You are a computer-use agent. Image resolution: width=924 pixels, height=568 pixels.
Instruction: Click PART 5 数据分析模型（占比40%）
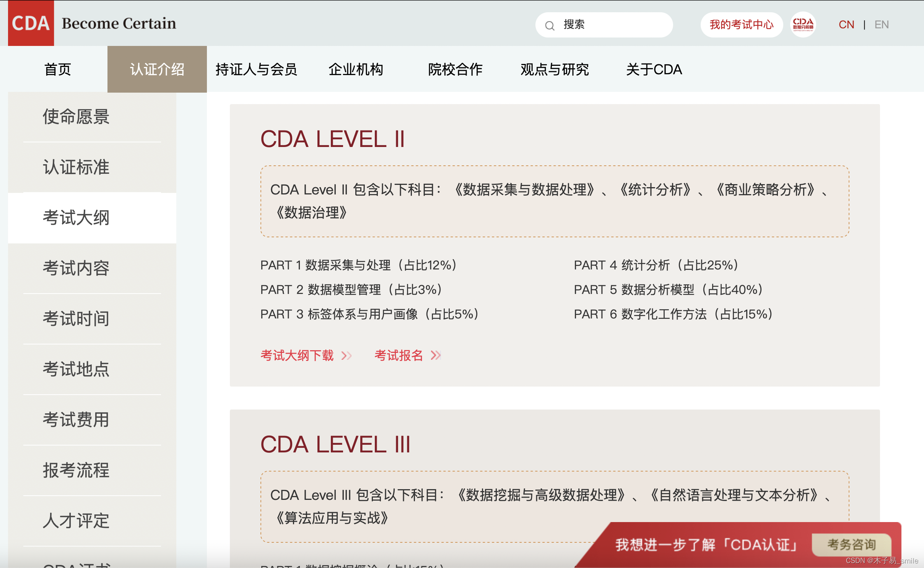point(669,289)
